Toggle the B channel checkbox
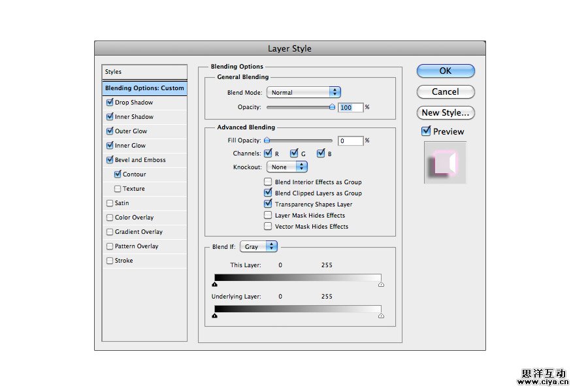588x392 pixels. click(321, 153)
